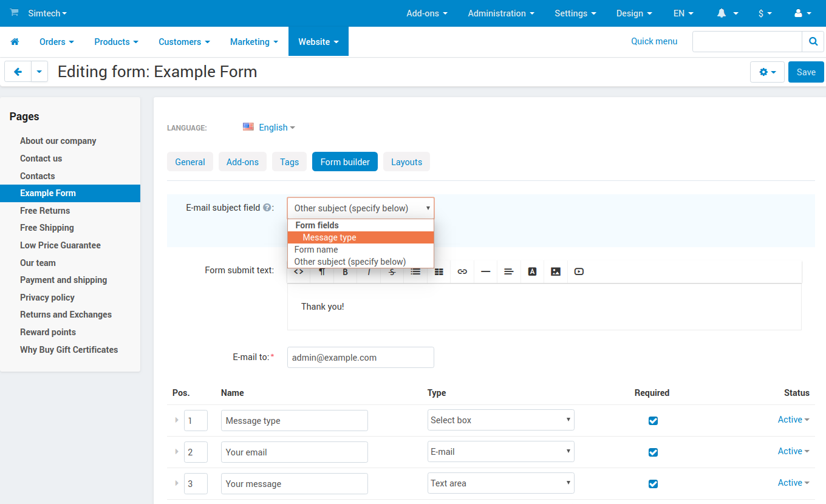826x504 pixels.
Task: Click the search magnifier button
Action: (813, 42)
